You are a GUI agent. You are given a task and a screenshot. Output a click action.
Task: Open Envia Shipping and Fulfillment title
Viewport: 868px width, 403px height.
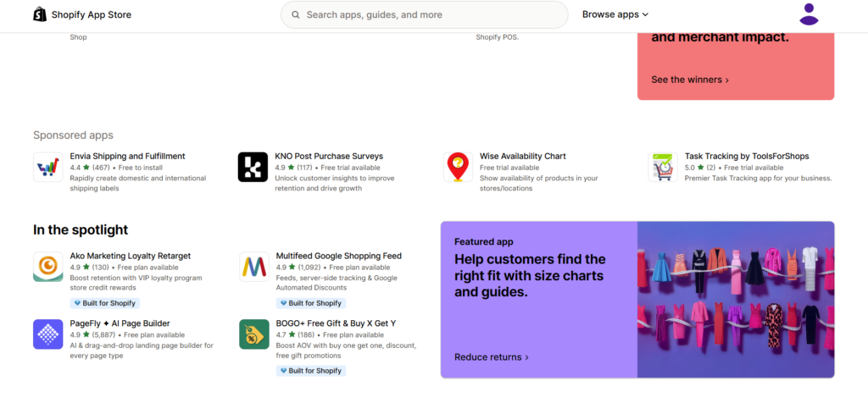127,157
